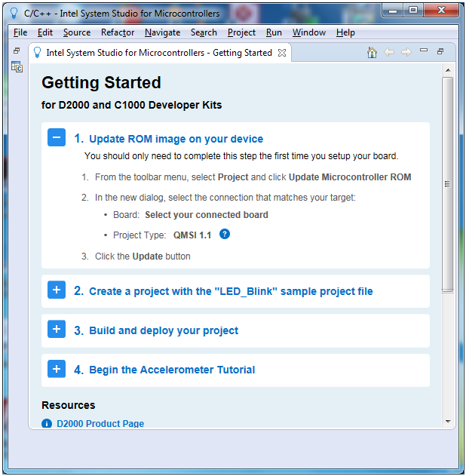466x476 pixels.
Task: Click Begin the Accelerometer Tutorial heading
Action: point(172,370)
